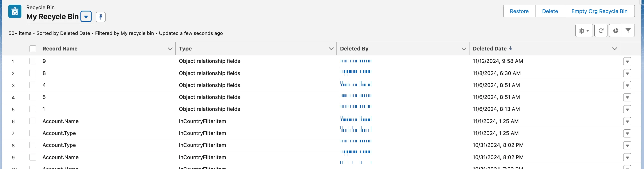The height and width of the screenshot is (169, 644).
Task: Show the charts panel
Action: coord(616,31)
